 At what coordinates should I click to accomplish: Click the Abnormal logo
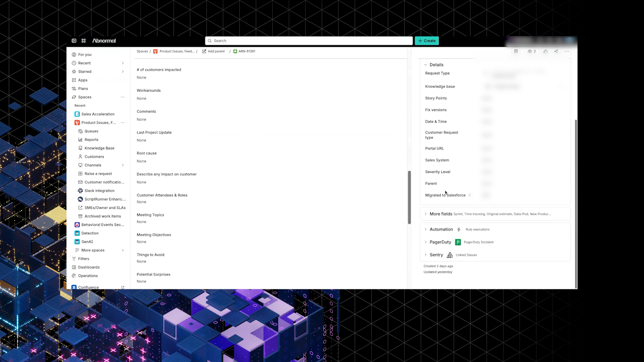104,41
